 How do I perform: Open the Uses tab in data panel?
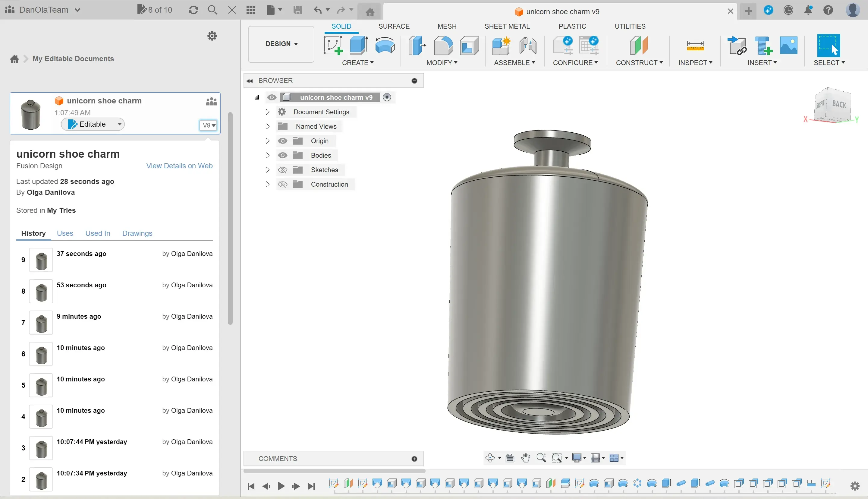[65, 233]
